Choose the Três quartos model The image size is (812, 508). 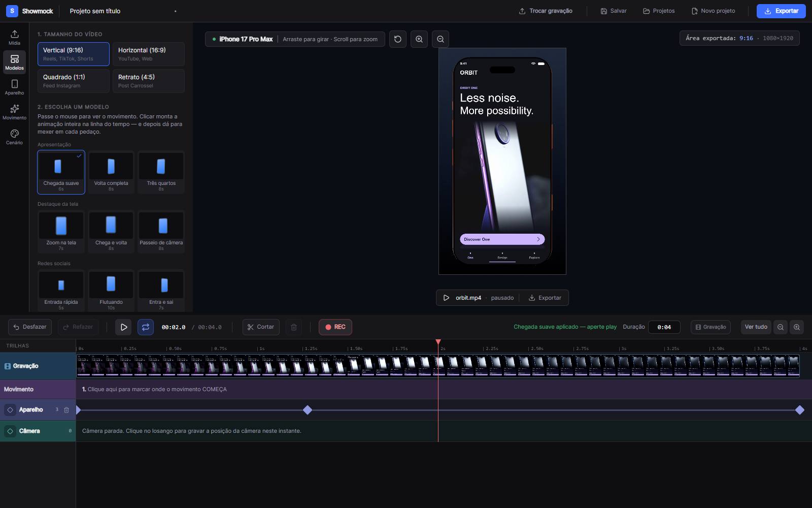(x=161, y=172)
